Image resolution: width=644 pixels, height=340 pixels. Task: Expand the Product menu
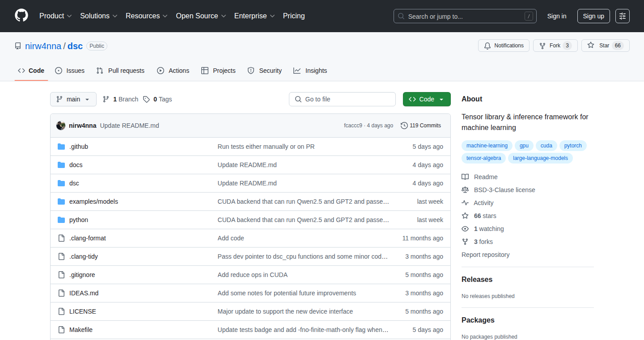pyautogui.click(x=55, y=16)
